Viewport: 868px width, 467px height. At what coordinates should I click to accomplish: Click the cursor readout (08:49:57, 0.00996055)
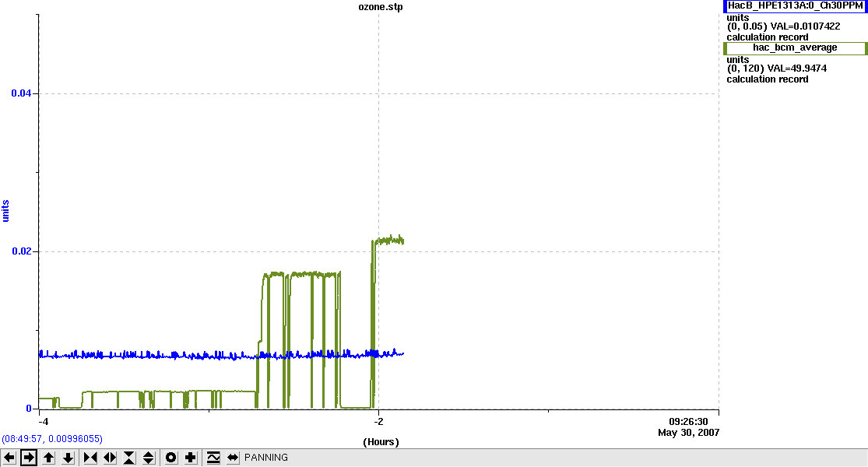point(52,439)
